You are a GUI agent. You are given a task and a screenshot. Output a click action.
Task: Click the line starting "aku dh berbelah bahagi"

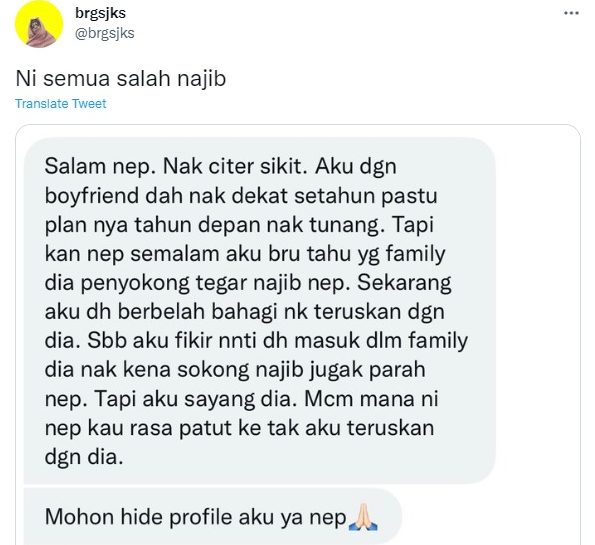point(244,312)
